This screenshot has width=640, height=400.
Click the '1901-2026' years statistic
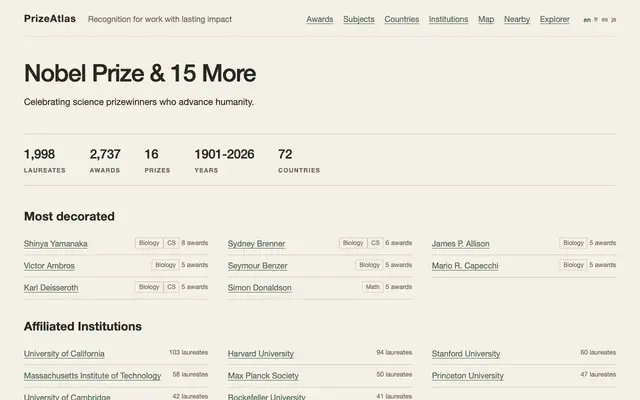tap(224, 154)
